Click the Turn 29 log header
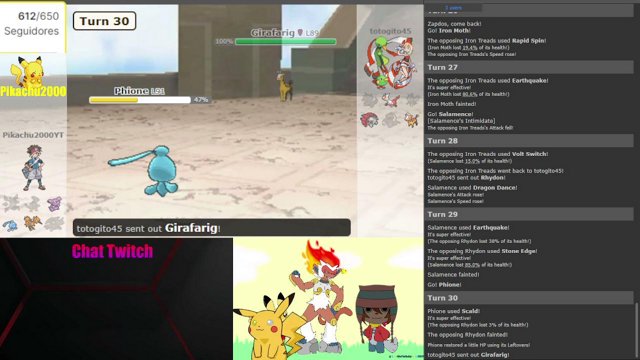Image resolution: width=640 pixels, height=360 pixels. (x=530, y=214)
